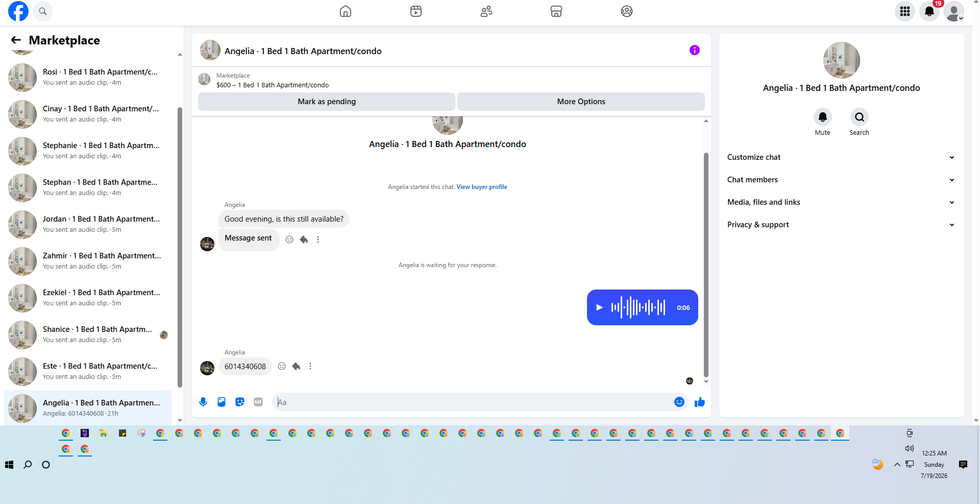Click down arrow of conversation list scrollbar
The image size is (980, 504).
coord(180,421)
